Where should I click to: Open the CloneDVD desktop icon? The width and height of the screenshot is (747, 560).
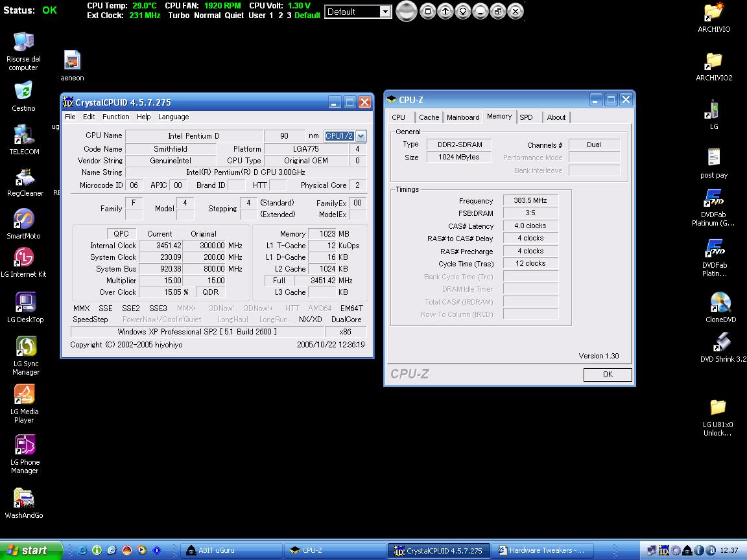(720, 308)
